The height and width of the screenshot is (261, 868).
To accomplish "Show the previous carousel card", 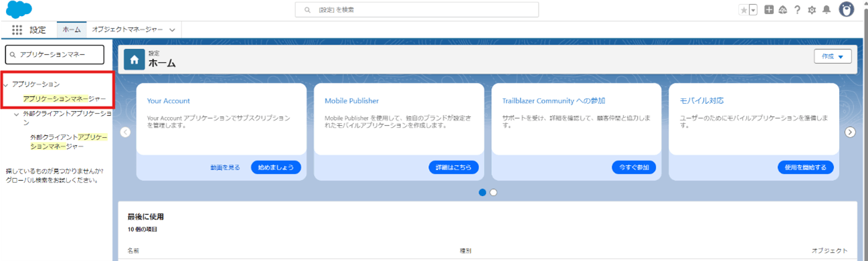I will (125, 132).
